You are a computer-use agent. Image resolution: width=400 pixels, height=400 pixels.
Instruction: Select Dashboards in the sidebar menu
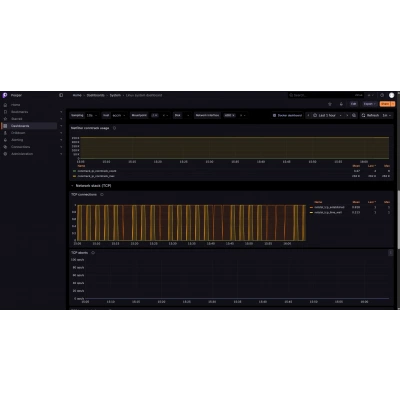pyautogui.click(x=29, y=126)
